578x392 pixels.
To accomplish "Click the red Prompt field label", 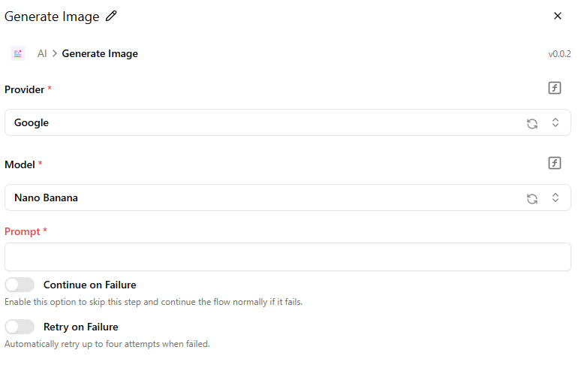I will coord(23,231).
